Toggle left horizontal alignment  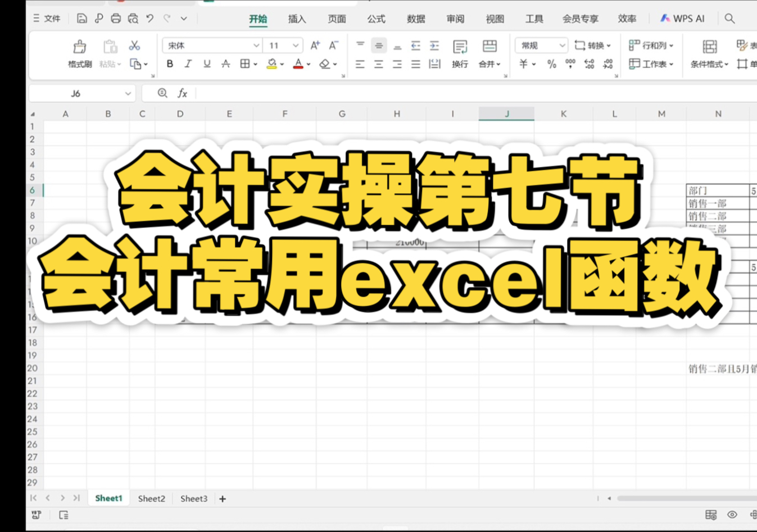click(360, 64)
